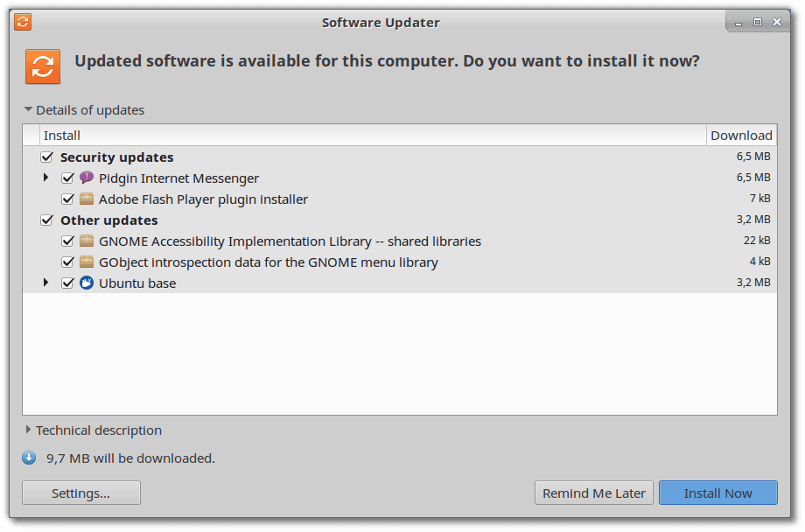Viewport: 805px width, 532px height.
Task: Click the blue download arrow status icon
Action: click(x=29, y=458)
